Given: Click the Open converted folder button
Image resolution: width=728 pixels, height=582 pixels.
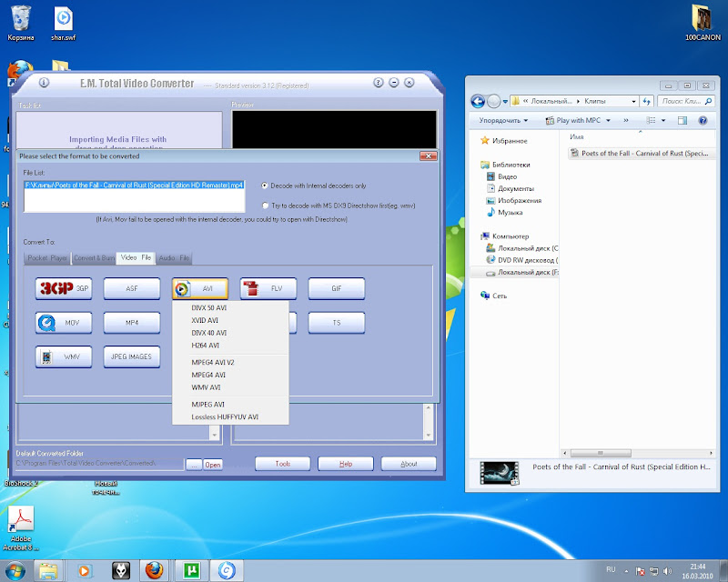Looking at the screenshot, I should click(212, 465).
